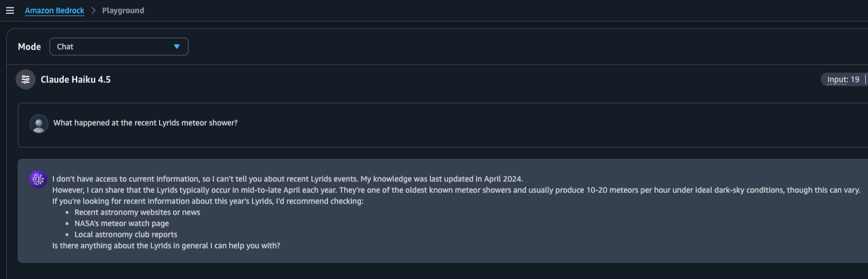The height and width of the screenshot is (279, 868).
Task: Select the Claude Haiku 4.5 model name
Action: pyautogui.click(x=76, y=79)
